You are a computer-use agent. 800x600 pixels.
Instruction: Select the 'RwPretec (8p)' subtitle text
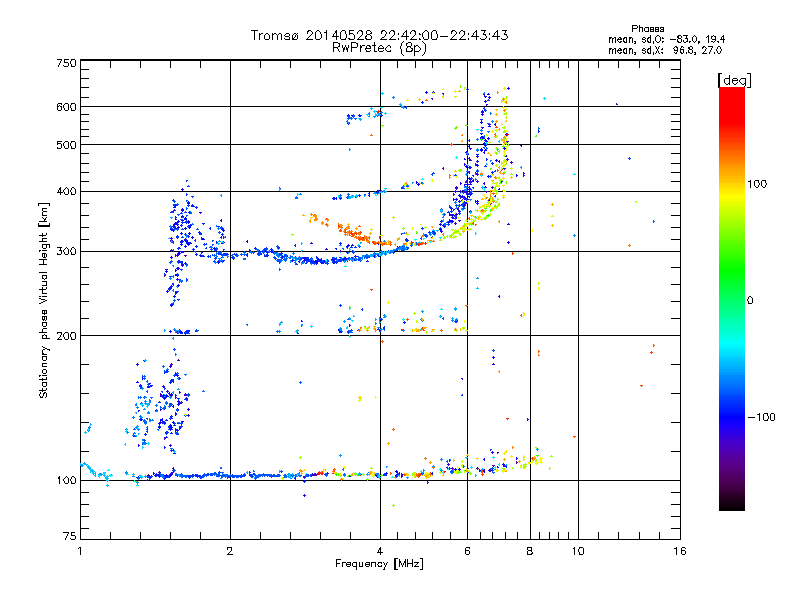click(x=379, y=47)
